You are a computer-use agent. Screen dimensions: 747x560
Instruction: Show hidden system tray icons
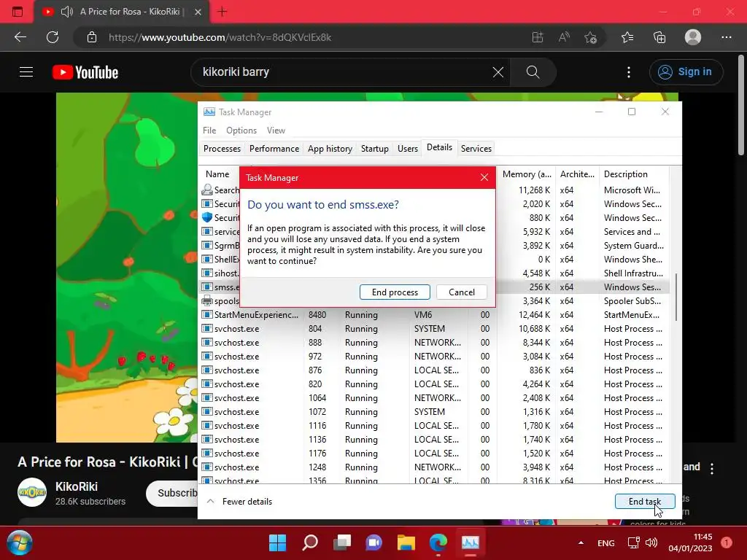pyautogui.click(x=581, y=542)
